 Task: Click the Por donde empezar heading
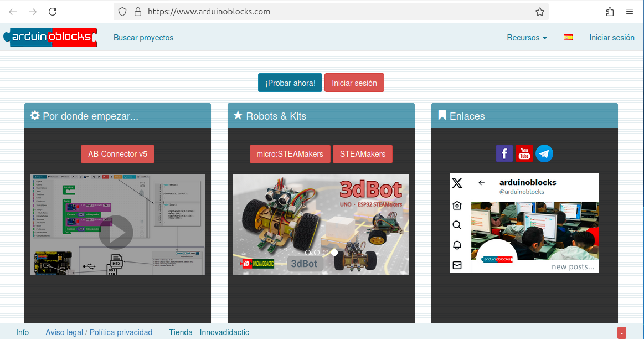(x=90, y=116)
